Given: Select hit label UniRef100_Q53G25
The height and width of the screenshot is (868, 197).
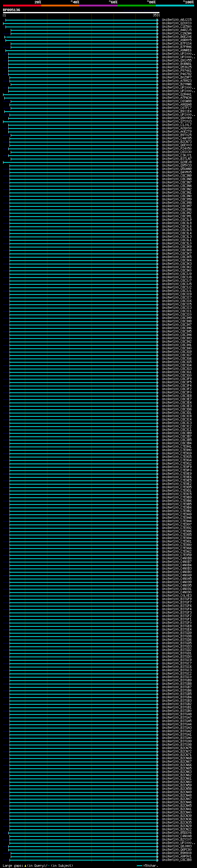Looking at the screenshot, I should point(177,67).
